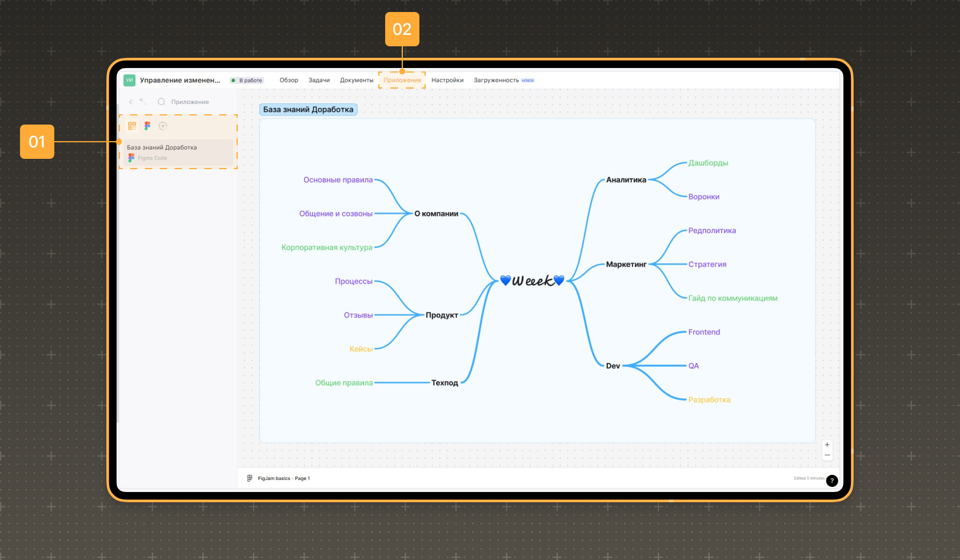Click the 'Основные правила' node
This screenshot has height=560, width=960.
click(338, 179)
